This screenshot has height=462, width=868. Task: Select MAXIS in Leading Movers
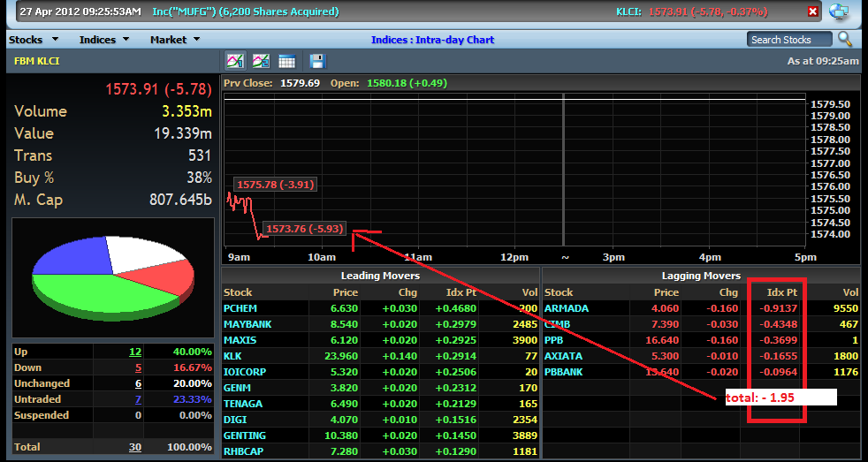click(x=240, y=340)
